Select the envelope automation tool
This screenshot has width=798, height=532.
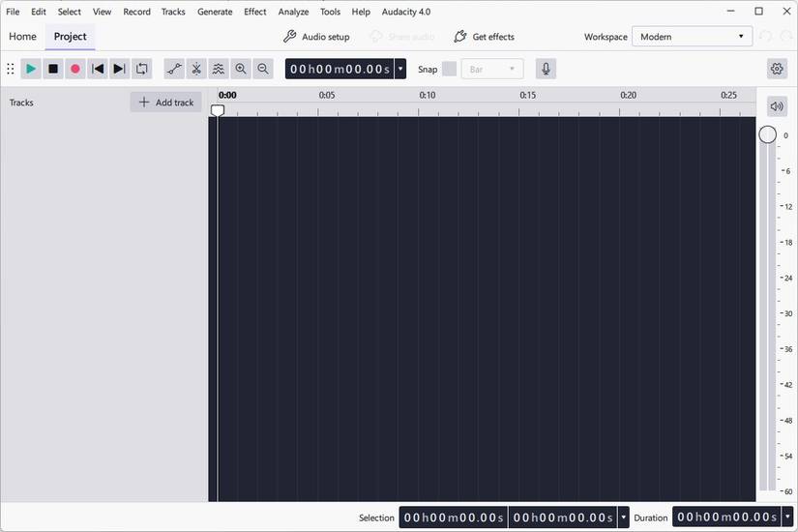(174, 69)
